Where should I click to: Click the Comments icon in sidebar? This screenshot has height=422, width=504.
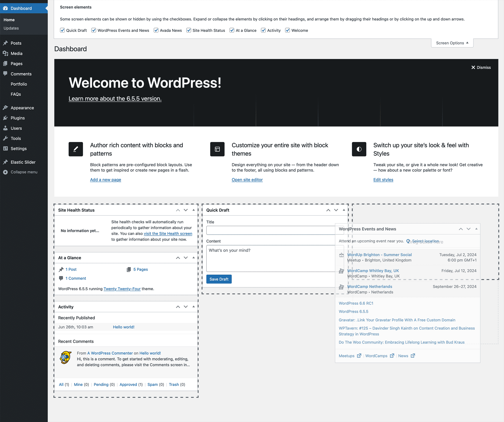pyautogui.click(x=6, y=74)
